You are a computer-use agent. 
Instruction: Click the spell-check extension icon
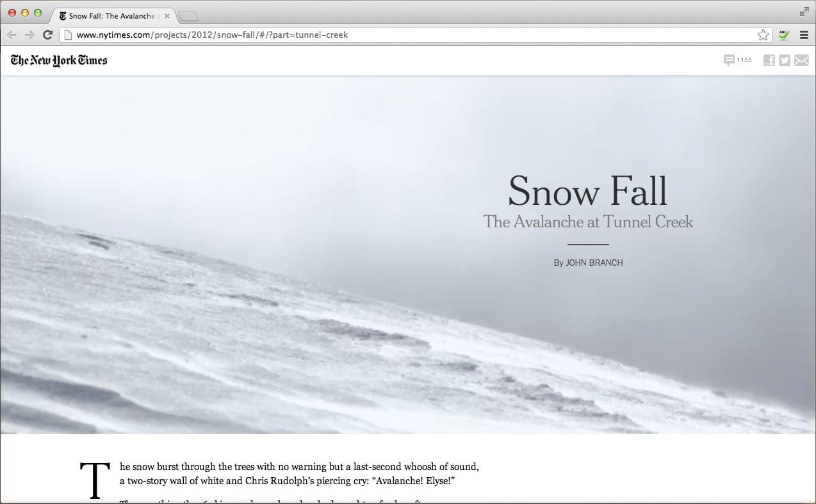point(784,35)
